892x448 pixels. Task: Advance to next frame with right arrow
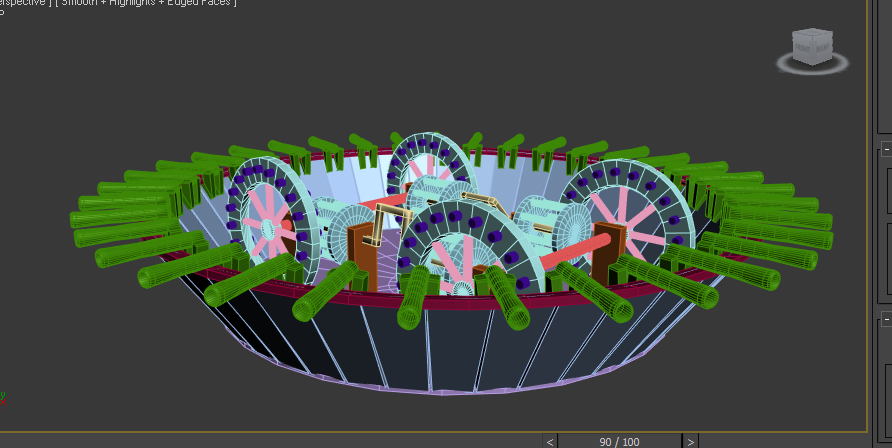(690, 441)
